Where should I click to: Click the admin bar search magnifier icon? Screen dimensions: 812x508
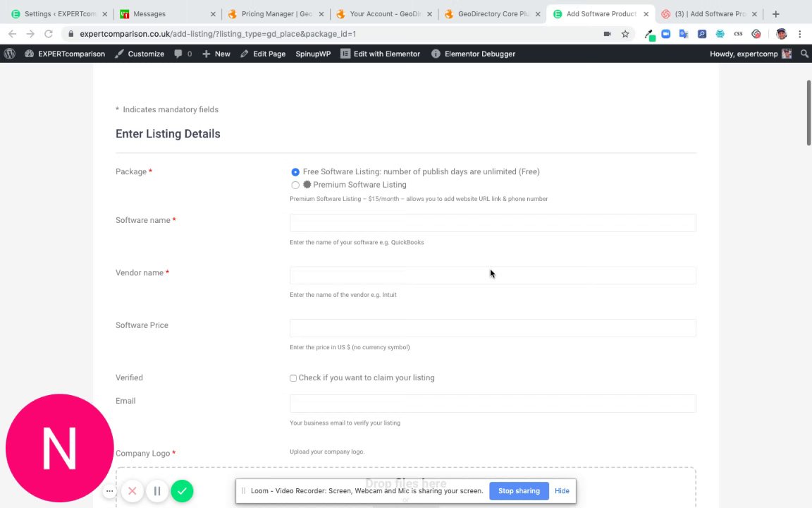click(804, 54)
